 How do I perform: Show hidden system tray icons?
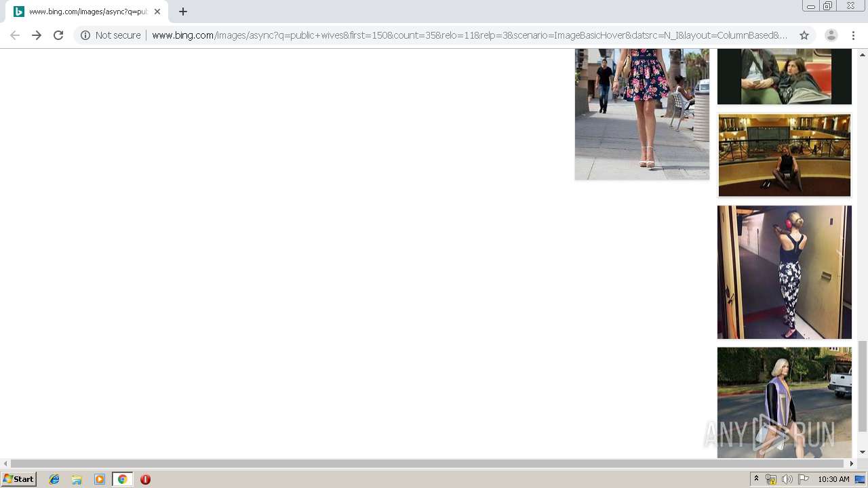757,479
